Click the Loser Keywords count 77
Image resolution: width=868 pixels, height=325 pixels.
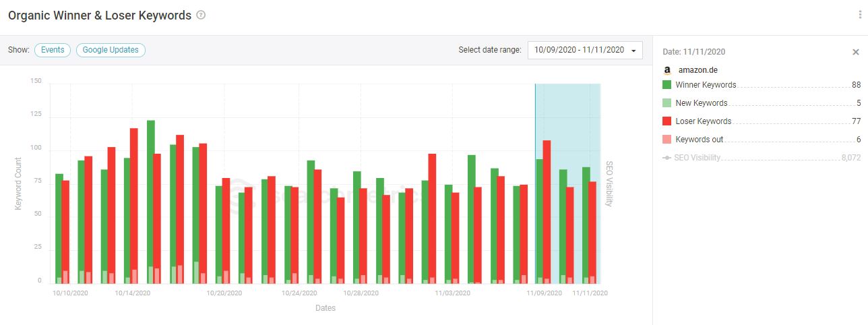[x=856, y=121]
